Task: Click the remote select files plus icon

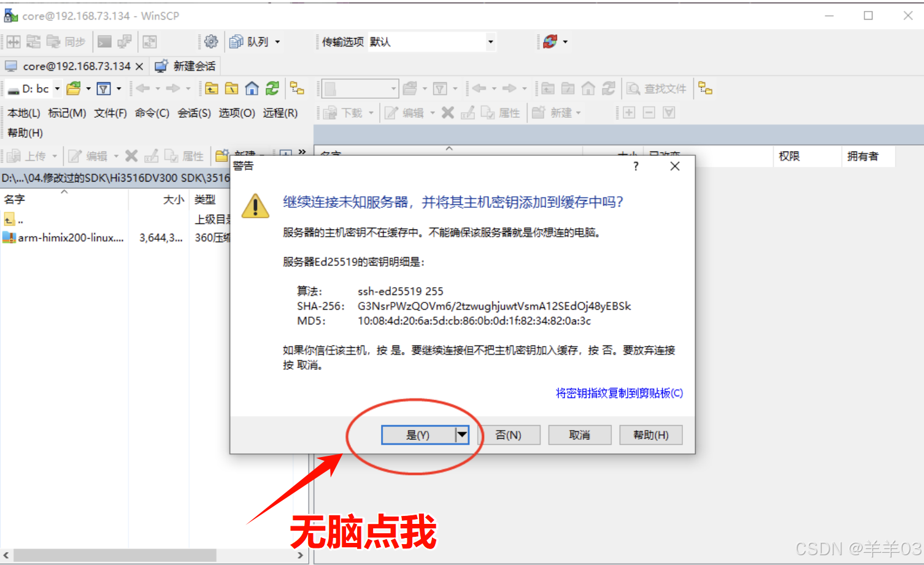Action: tap(629, 113)
